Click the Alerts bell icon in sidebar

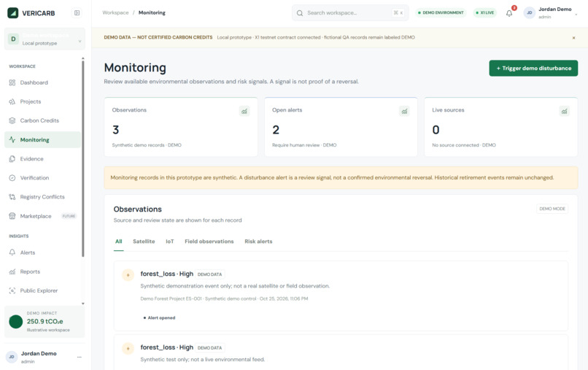point(12,253)
